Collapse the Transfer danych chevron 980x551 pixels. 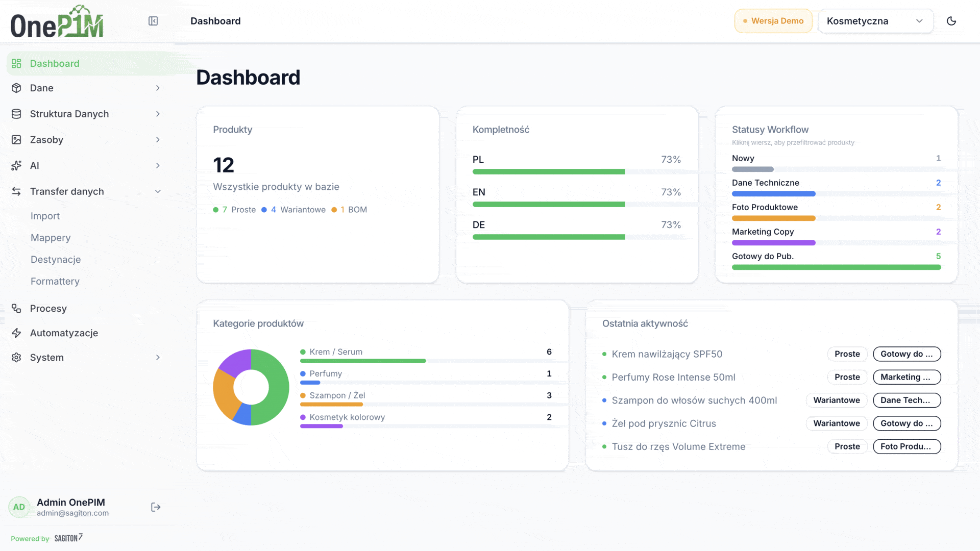coord(158,191)
